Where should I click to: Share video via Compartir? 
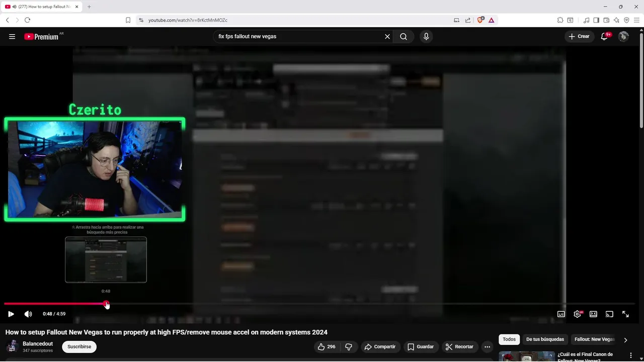point(380,346)
